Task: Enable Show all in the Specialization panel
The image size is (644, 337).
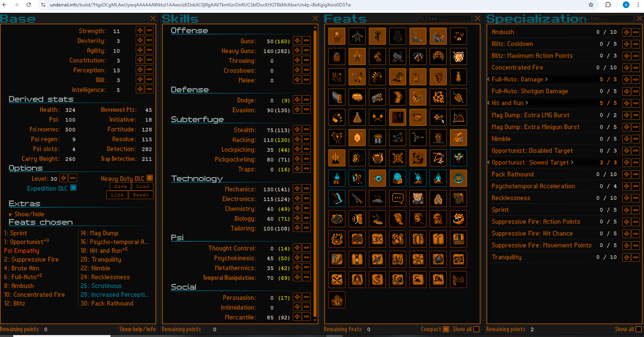Action: [x=639, y=329]
